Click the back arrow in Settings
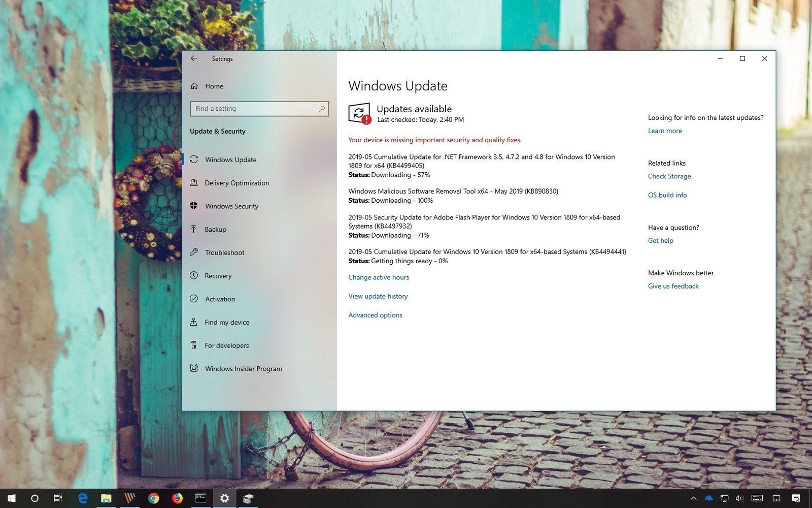812x508 pixels. [194, 58]
